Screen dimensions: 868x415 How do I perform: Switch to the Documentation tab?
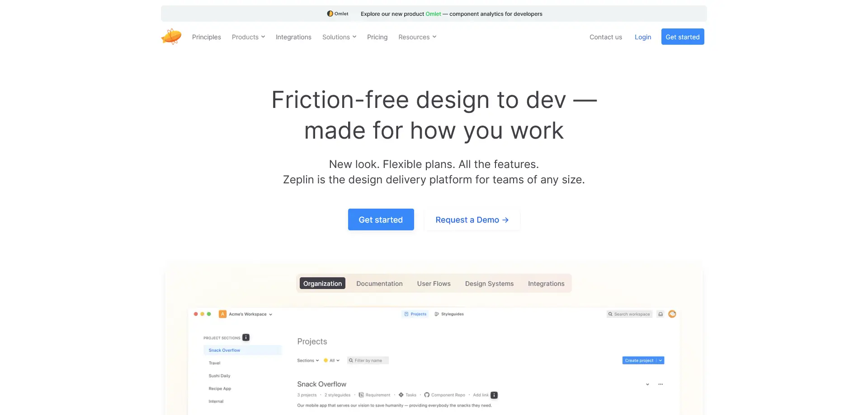pos(379,283)
